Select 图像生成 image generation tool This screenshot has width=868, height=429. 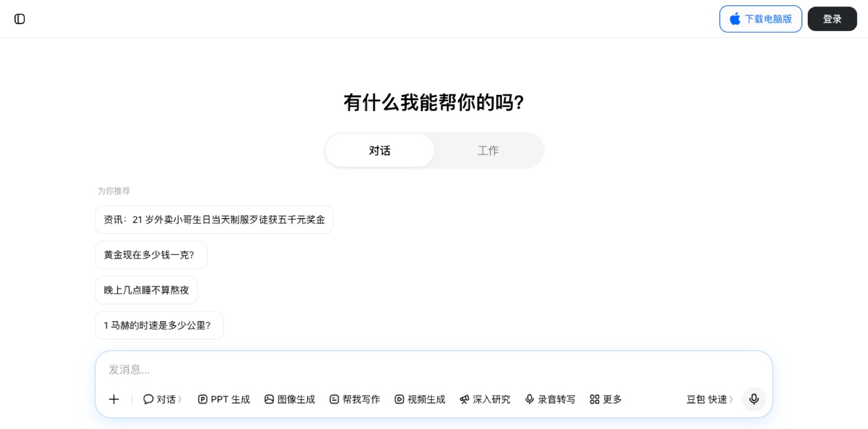(x=290, y=399)
